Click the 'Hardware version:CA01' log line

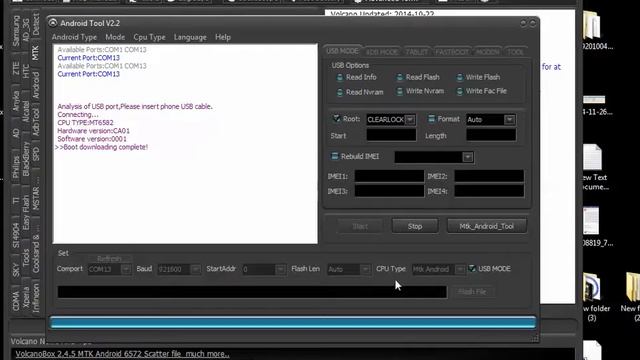(93, 131)
